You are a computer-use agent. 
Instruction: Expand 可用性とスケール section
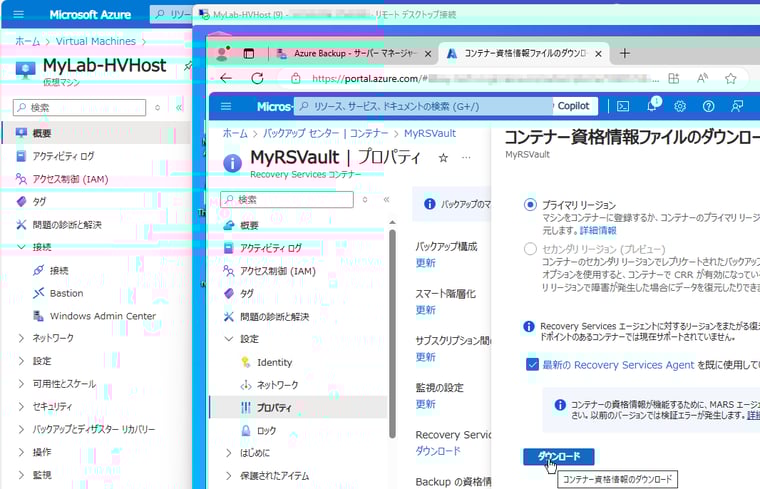point(21,383)
